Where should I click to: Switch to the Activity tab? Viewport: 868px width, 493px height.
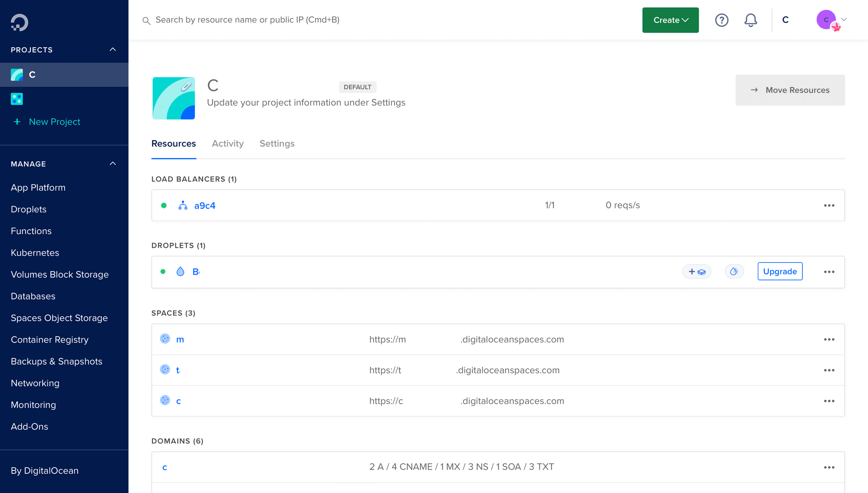tap(227, 144)
